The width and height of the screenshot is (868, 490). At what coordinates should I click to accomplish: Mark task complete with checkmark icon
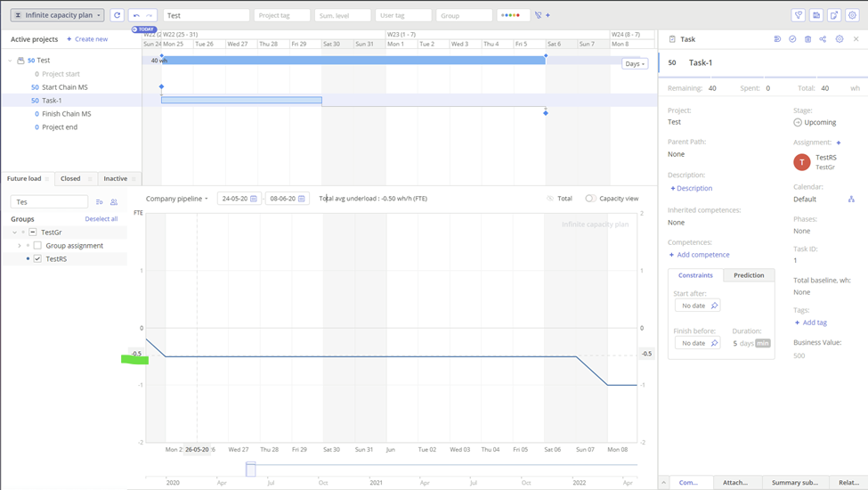pos(792,39)
